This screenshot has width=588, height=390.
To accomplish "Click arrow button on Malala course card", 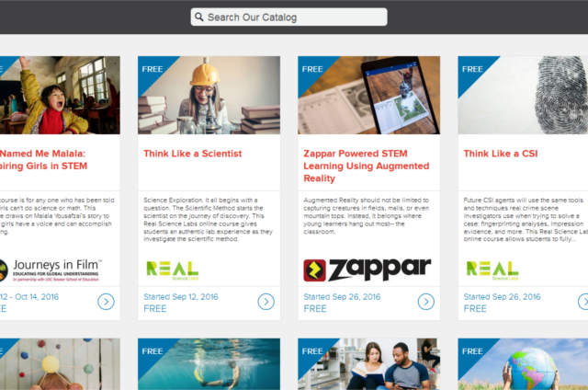I will pos(107,302).
